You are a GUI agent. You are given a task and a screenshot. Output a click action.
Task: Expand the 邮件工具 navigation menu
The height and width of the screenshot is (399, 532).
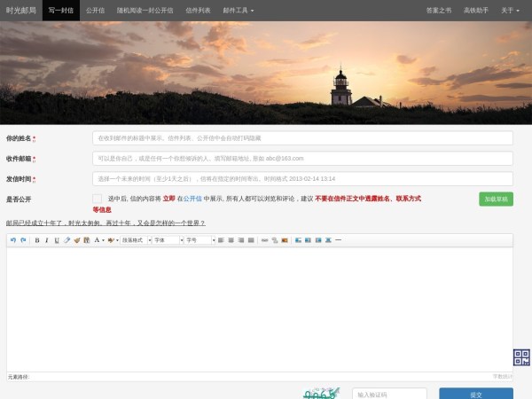coord(238,11)
